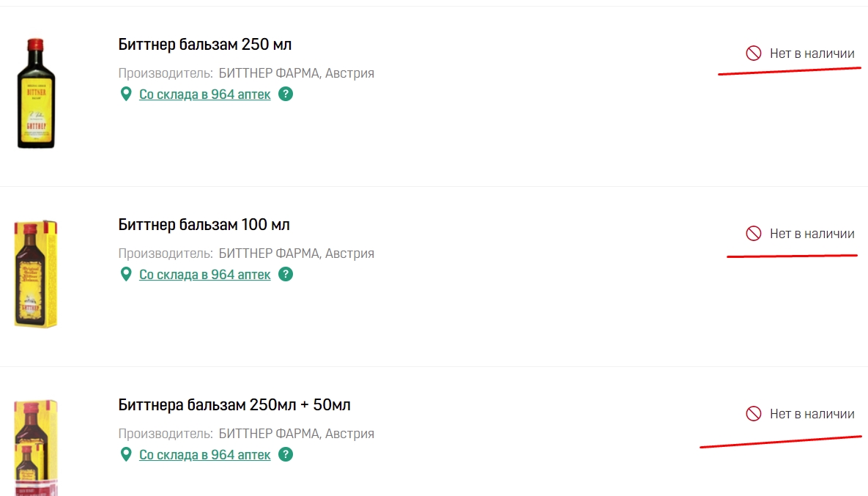
Task: Click "Нет в наличии" text for 250 мл balsam
Action: (x=812, y=53)
